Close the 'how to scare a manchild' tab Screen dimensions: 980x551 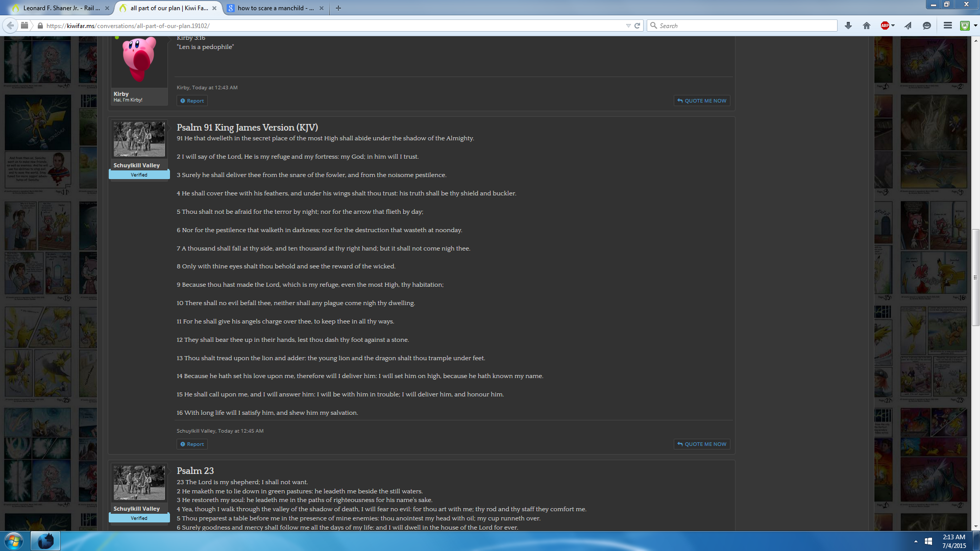click(322, 8)
